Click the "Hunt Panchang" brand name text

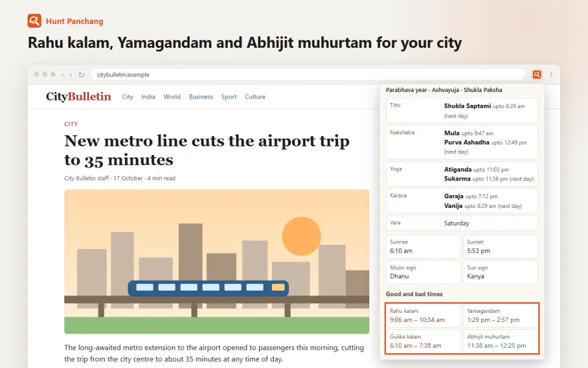coord(75,21)
